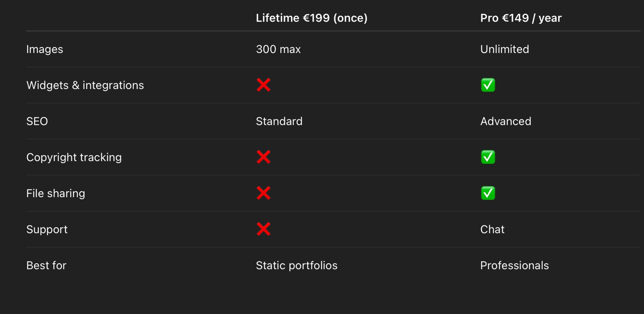Click the Chat support cell

[x=492, y=229]
